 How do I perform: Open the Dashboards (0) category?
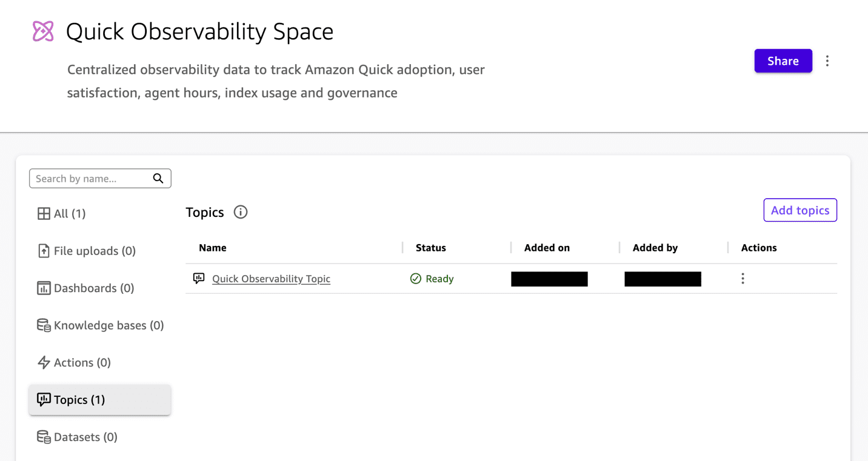coord(100,288)
